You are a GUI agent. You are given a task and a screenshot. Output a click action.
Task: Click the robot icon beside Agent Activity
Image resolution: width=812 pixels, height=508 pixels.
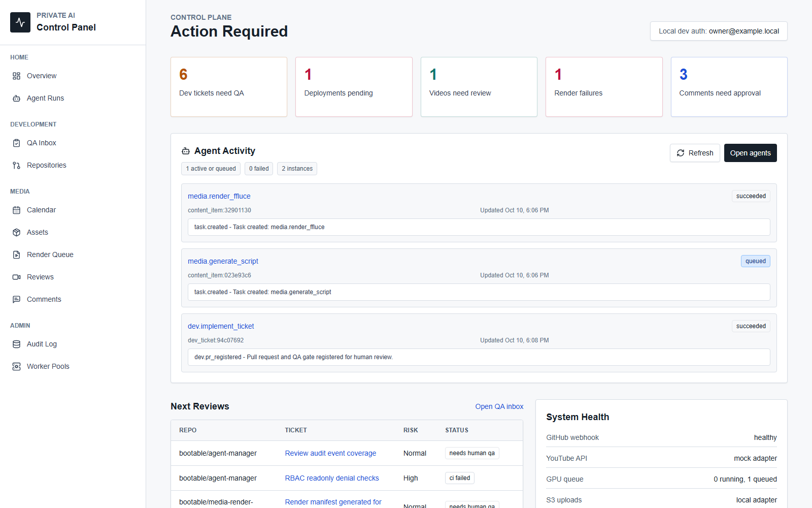(x=186, y=151)
